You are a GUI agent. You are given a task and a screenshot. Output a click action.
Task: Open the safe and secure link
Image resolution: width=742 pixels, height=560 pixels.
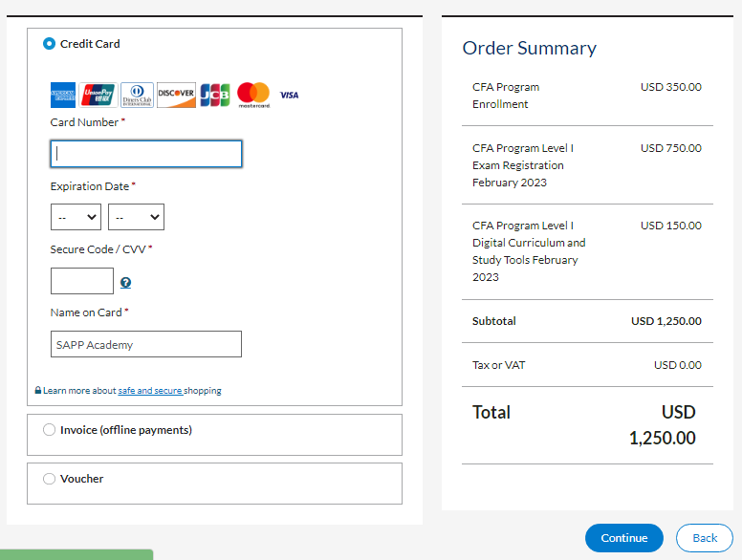[x=150, y=391]
